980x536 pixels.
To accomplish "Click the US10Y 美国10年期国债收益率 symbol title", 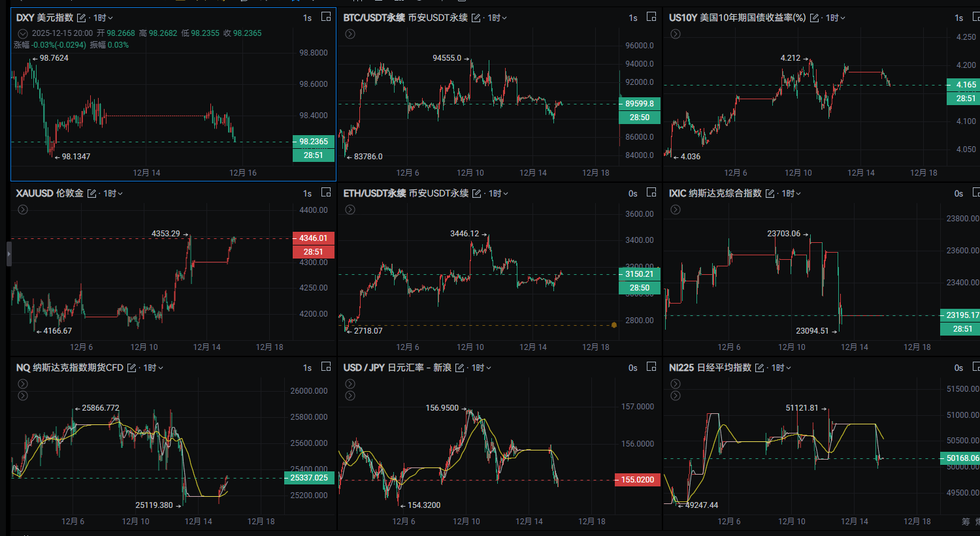I will pos(737,18).
